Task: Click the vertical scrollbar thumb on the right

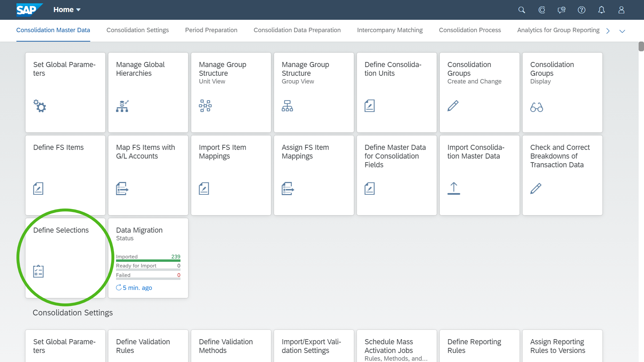Action: pyautogui.click(x=641, y=46)
